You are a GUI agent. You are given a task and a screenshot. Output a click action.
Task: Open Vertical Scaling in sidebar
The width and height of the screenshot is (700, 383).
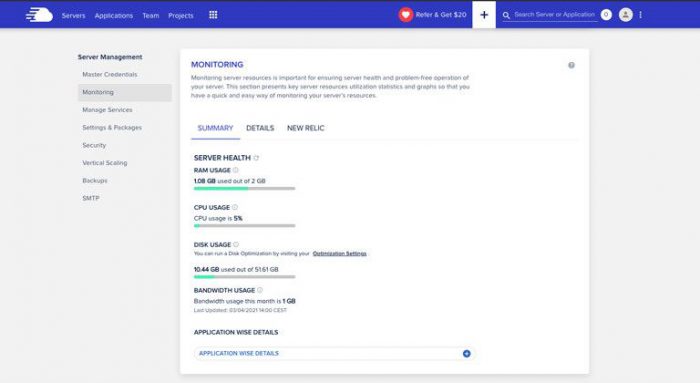point(105,163)
